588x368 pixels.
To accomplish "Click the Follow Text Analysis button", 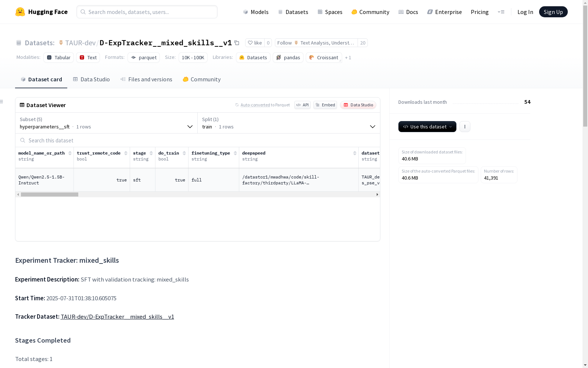I will point(316,43).
